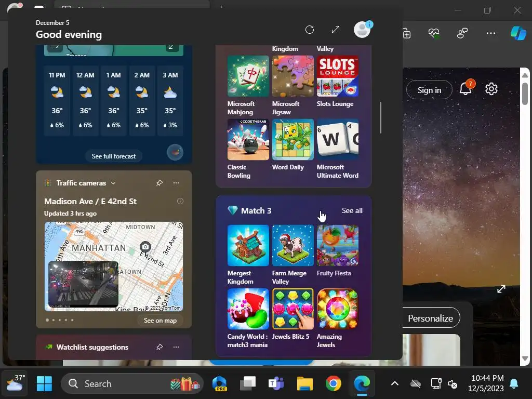Image resolution: width=532 pixels, height=399 pixels.
Task: Open Word Daily game
Action: [293, 139]
